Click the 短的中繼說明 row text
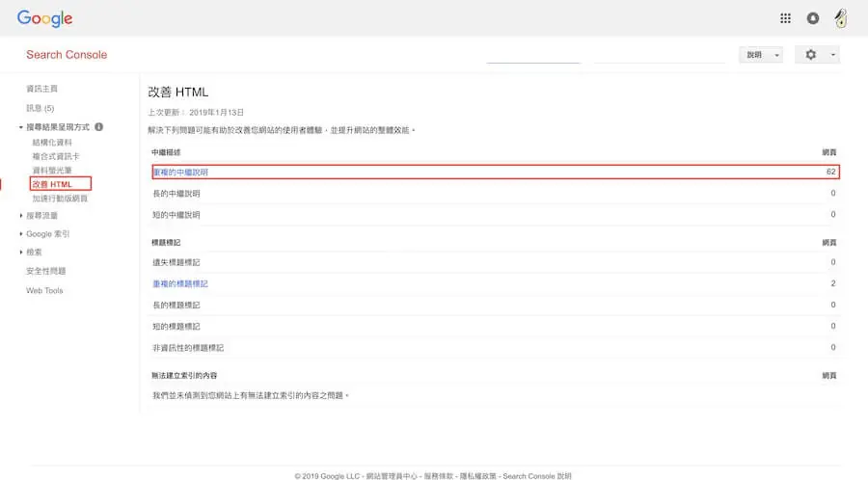The image size is (868, 480). [176, 215]
